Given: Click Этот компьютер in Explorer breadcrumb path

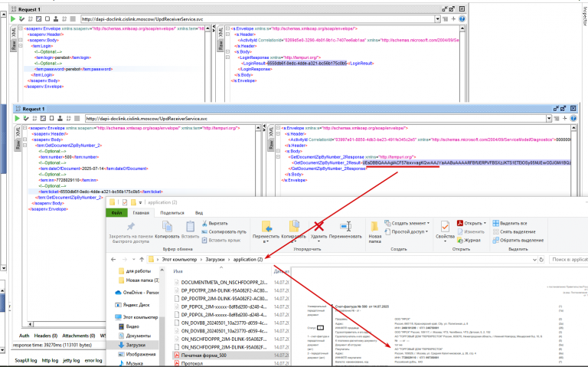Looking at the screenshot, I should (x=179, y=259).
